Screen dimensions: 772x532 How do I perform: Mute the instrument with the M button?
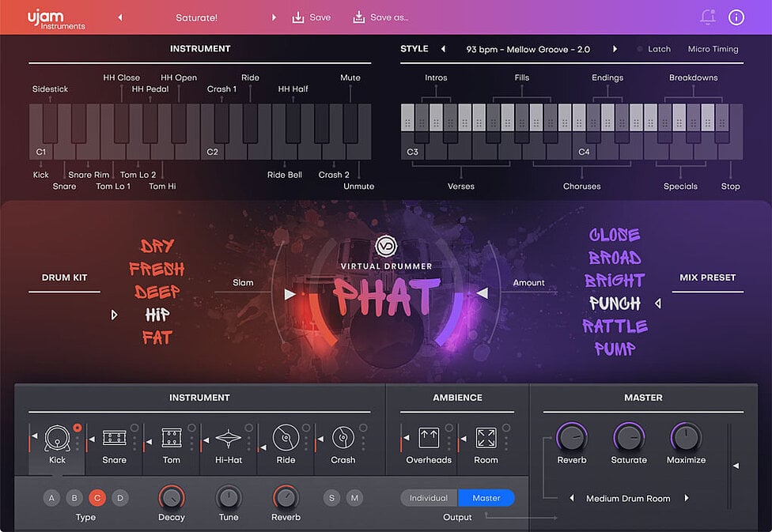354,497
